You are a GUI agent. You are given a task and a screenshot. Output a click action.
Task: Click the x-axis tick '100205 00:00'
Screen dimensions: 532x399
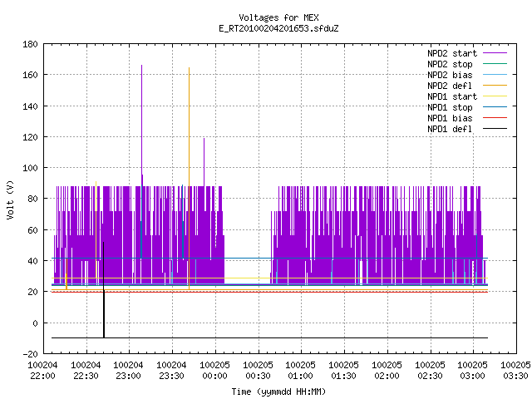pos(214,371)
